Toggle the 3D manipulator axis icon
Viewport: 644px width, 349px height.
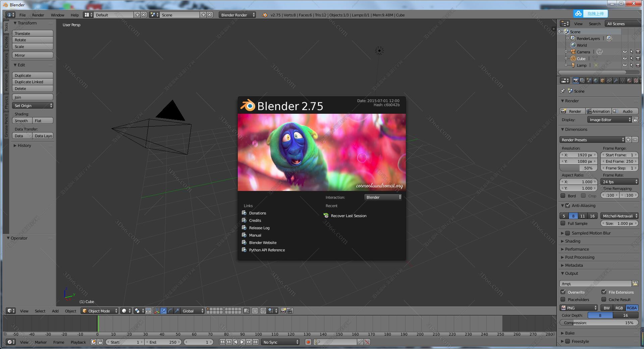point(157,311)
